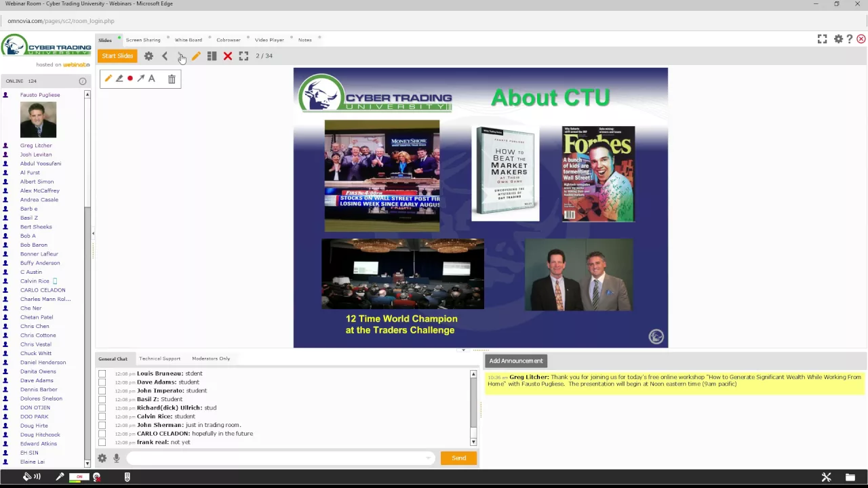Click the Send button
Screen dimensions: 868x488
pos(458,458)
